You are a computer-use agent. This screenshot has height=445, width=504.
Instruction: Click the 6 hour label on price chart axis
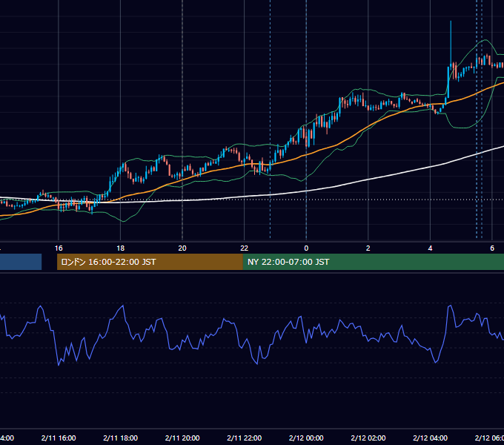(x=492, y=248)
